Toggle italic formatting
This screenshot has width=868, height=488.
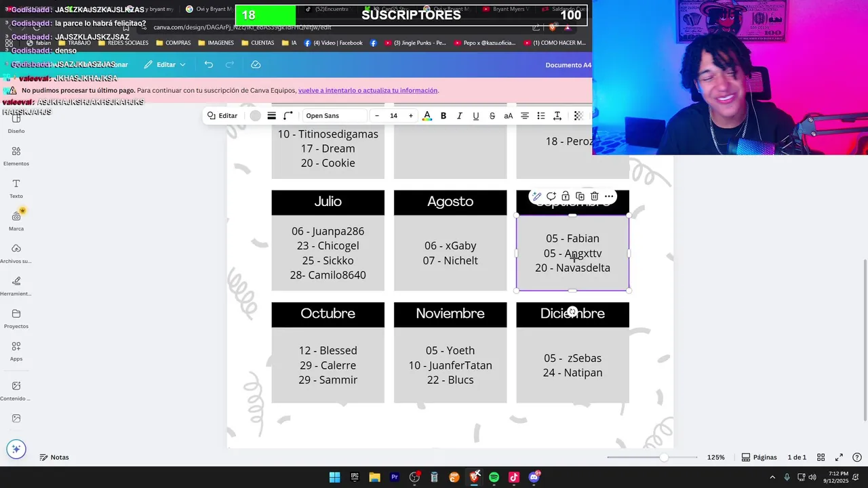pos(460,116)
